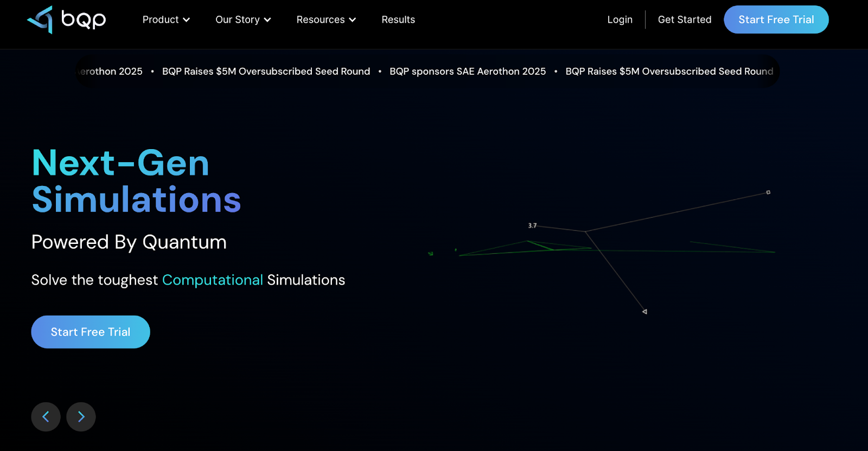Image resolution: width=868 pixels, height=451 pixels.
Task: Open the Resources dropdown
Action: click(x=326, y=20)
